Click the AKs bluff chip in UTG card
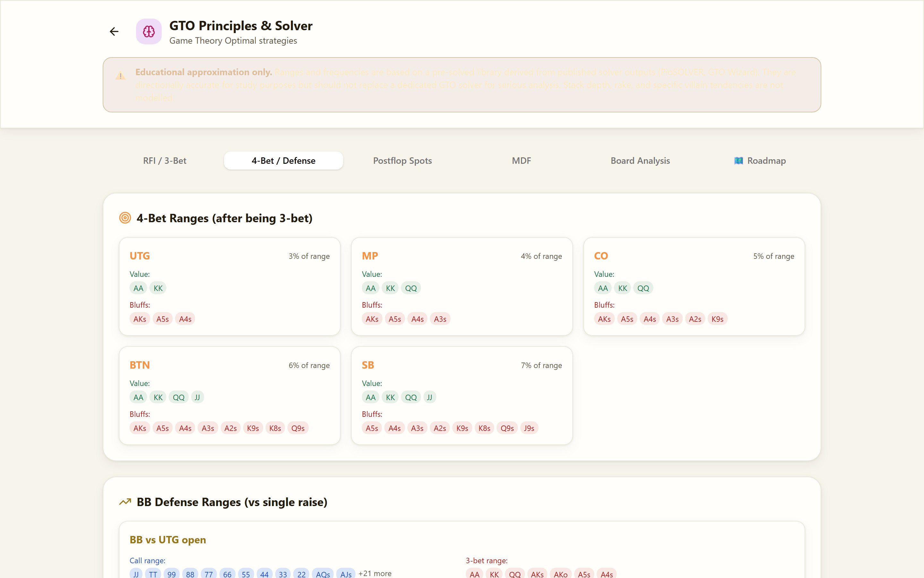Image resolution: width=924 pixels, height=578 pixels. click(140, 319)
